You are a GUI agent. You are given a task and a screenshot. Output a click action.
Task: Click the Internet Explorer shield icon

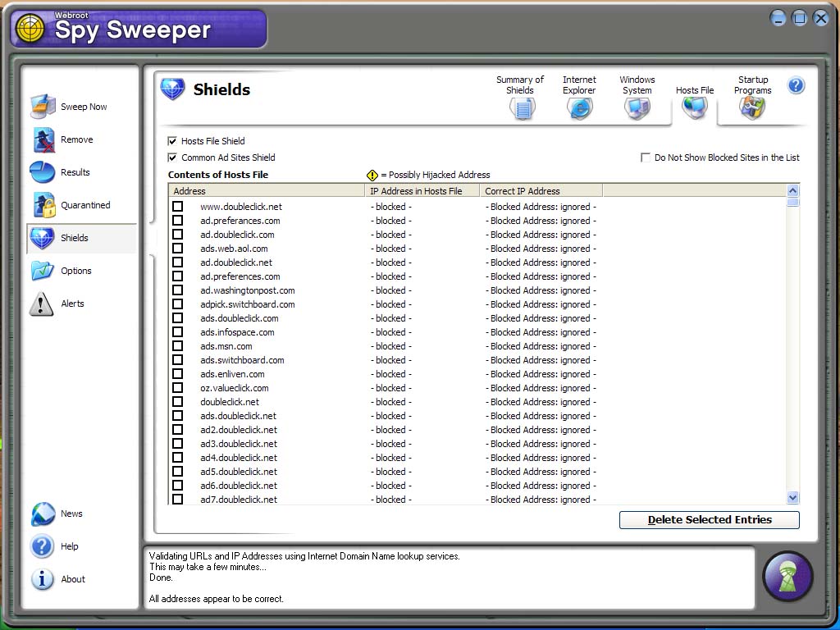tap(580, 108)
